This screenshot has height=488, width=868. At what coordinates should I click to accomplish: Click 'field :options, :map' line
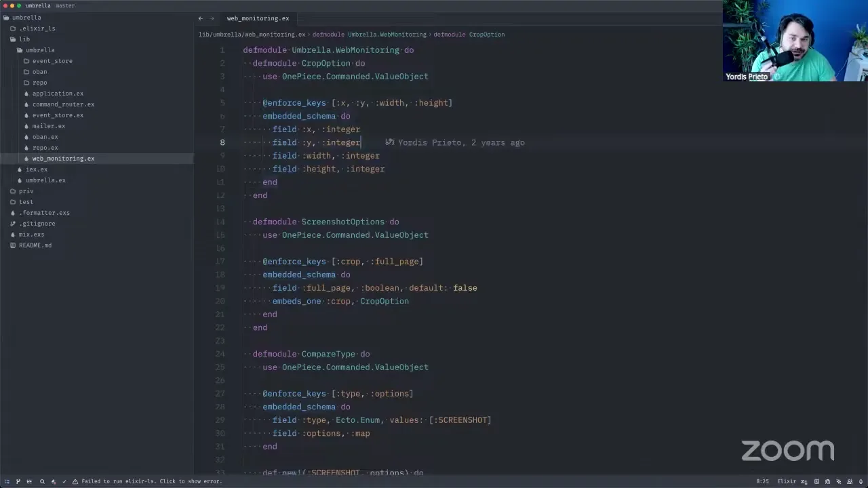coord(321,434)
